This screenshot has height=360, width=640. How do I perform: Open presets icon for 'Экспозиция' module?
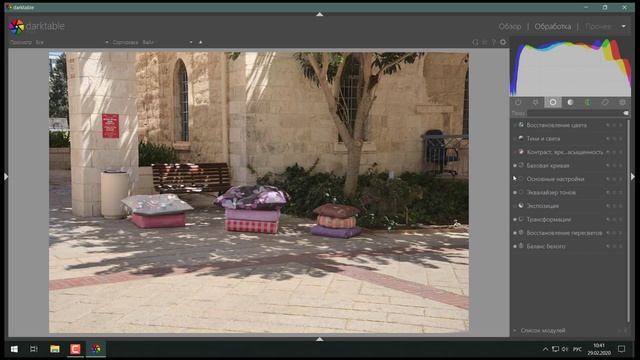(621, 206)
